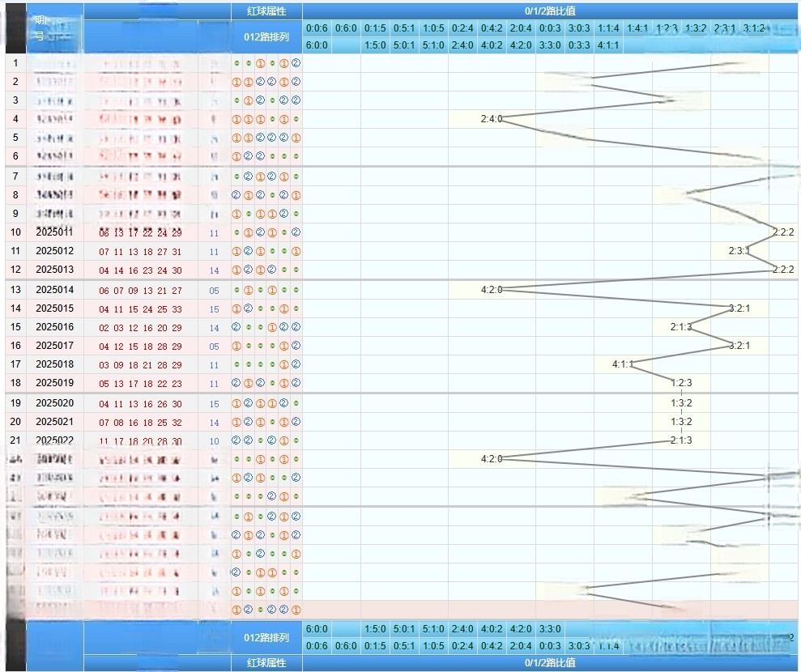The height and width of the screenshot is (672, 801).
Task: Click the circled 1 icon in row 2025016
Action: (x=272, y=327)
